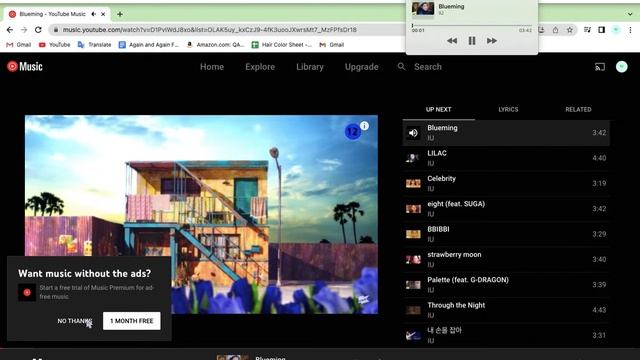
Task: Click the YouTube Music logo
Action: (25, 67)
